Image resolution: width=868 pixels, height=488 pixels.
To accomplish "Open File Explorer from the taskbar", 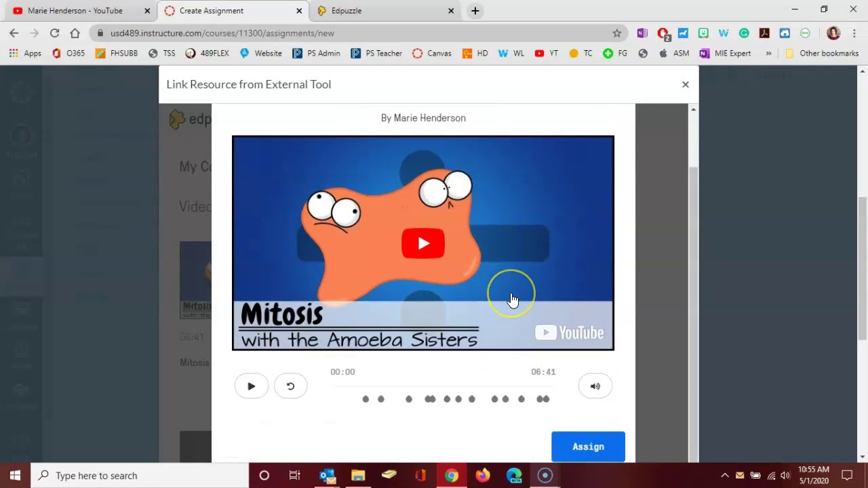I will pos(358,475).
